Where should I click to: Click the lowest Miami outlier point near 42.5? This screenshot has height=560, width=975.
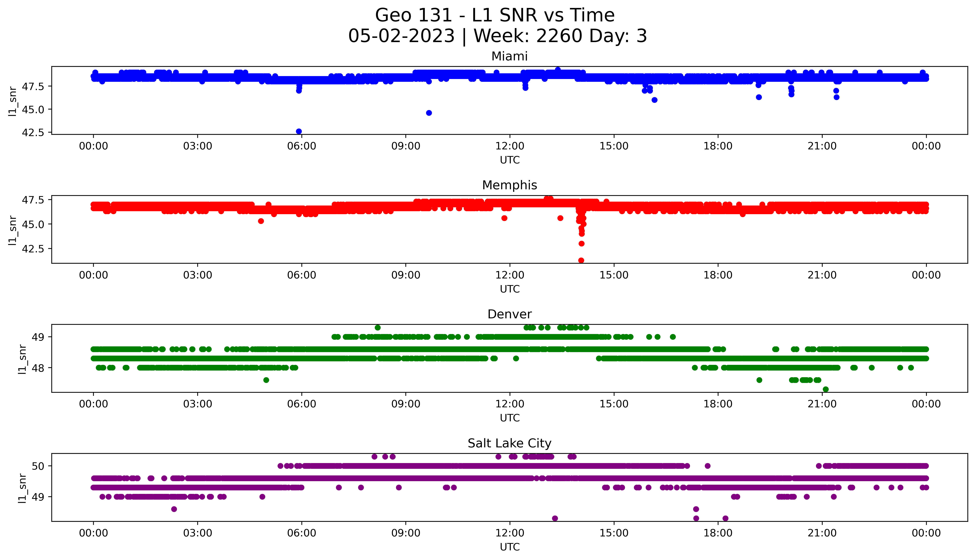pyautogui.click(x=299, y=131)
